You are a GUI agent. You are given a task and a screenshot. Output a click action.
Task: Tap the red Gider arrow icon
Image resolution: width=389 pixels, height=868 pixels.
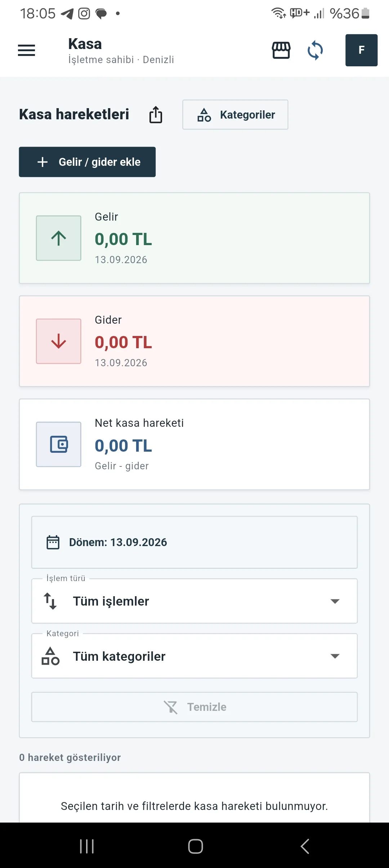pyautogui.click(x=59, y=341)
